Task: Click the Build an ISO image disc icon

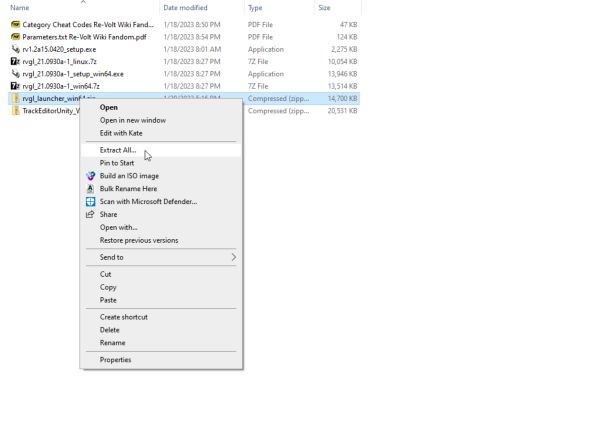Action: tap(90, 176)
